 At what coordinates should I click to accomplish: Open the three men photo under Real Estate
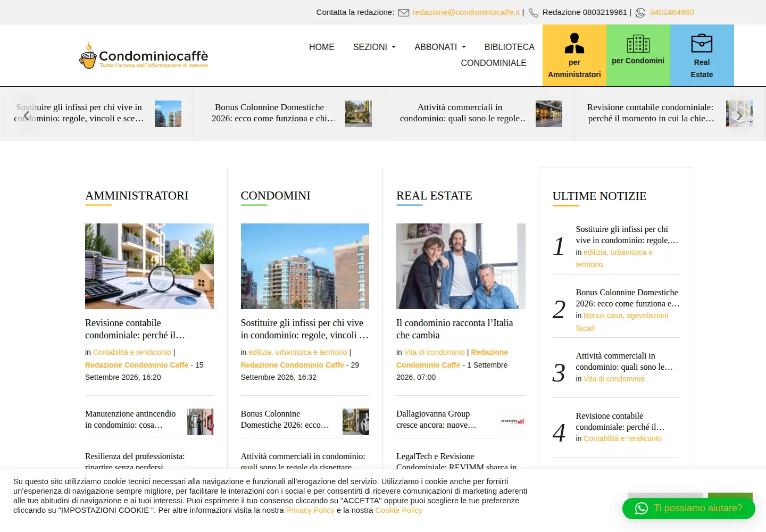(461, 266)
